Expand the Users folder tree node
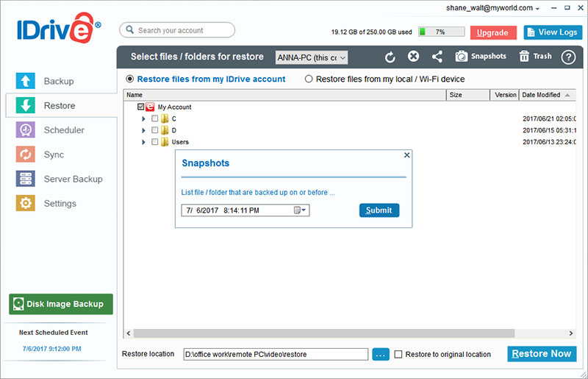Viewport: 588px width, 379px height. 143,142
